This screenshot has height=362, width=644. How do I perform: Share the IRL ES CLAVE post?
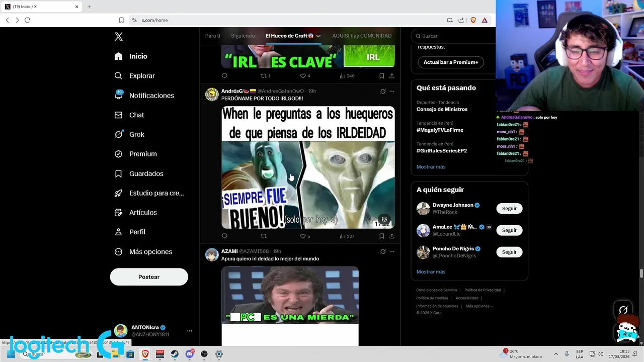392,76
